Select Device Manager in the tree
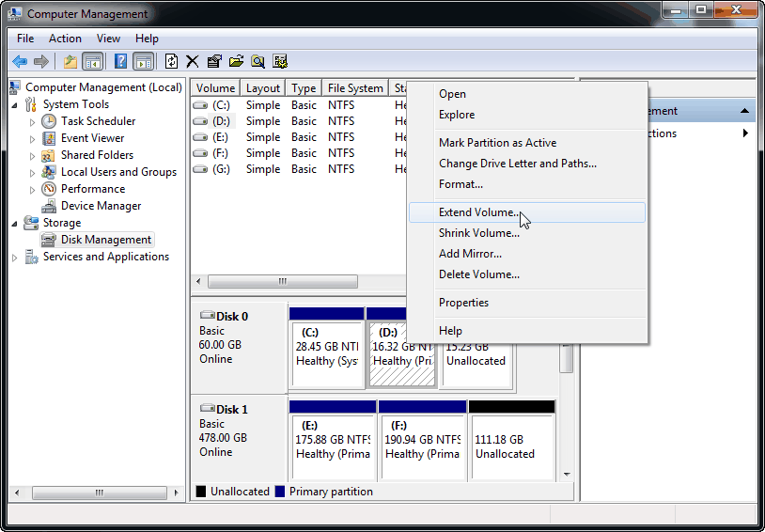Screen dimensions: 765x532 101,206
